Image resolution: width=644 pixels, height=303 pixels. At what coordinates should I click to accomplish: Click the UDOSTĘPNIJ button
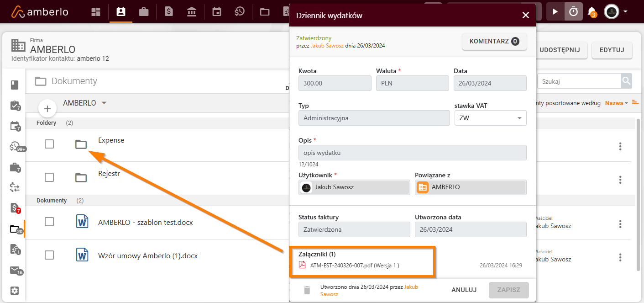(x=560, y=50)
